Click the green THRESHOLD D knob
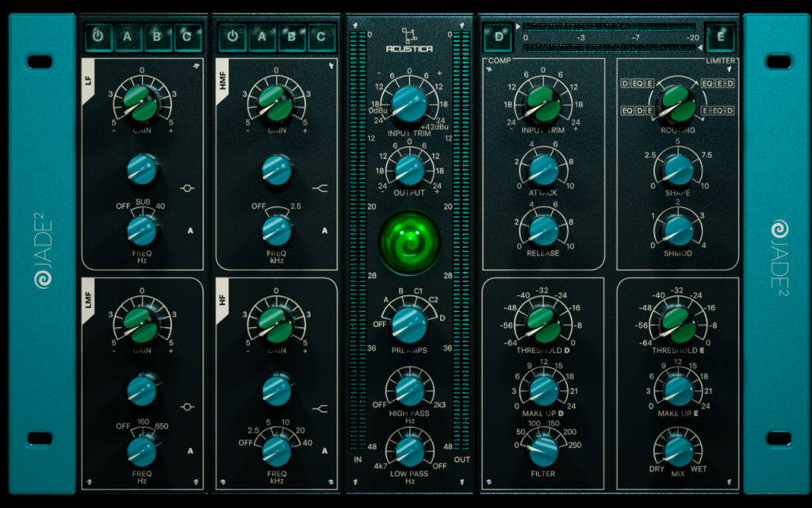This screenshot has height=508, width=812. click(x=542, y=325)
